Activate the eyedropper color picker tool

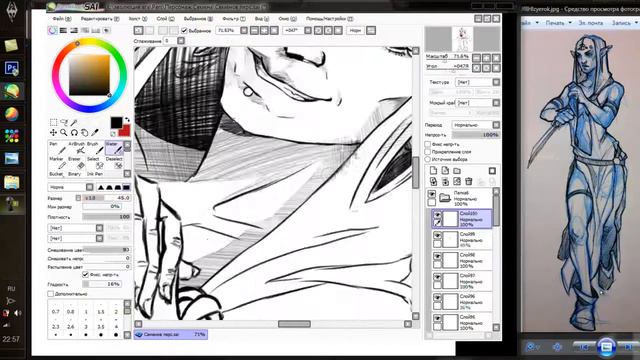tap(95, 133)
